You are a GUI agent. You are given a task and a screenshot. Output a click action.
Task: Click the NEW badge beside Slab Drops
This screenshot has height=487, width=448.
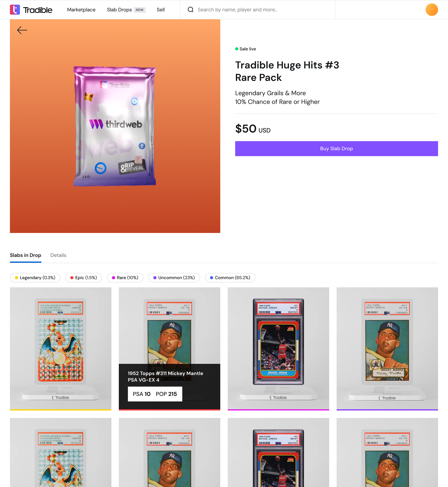click(x=139, y=10)
